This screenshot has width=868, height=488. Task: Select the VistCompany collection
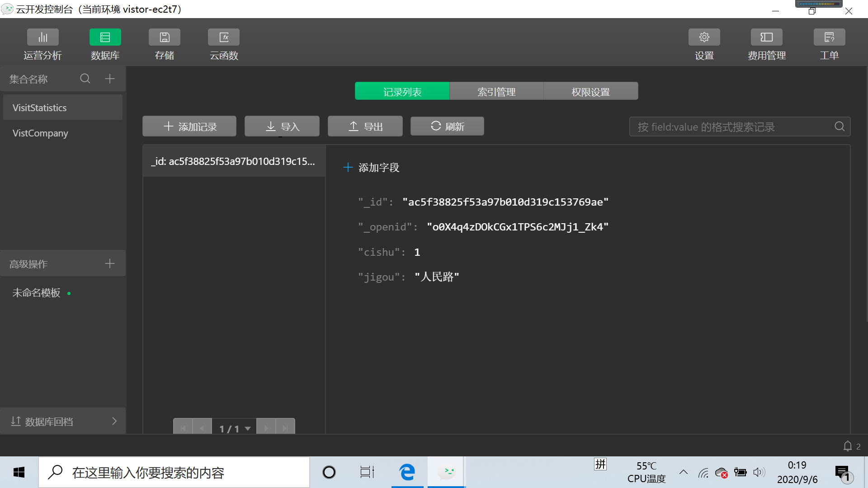point(63,133)
